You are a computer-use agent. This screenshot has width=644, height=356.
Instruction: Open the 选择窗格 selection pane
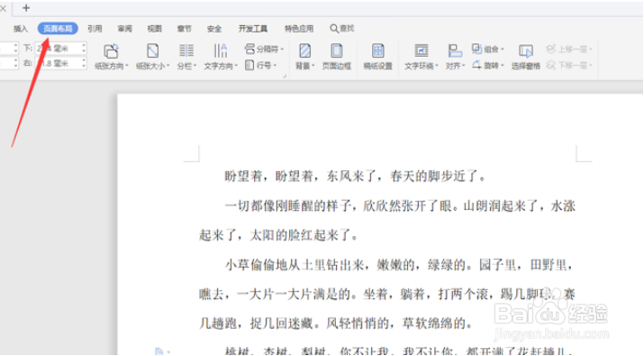pos(526,56)
